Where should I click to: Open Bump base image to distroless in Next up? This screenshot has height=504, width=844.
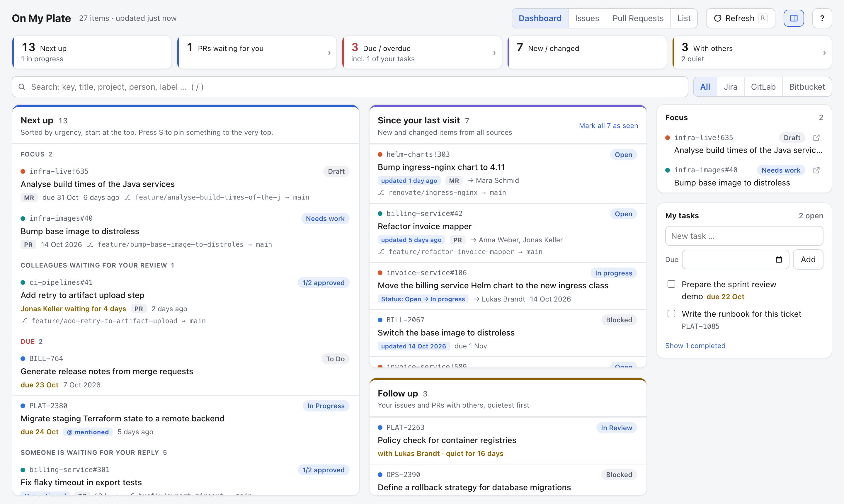click(x=80, y=231)
